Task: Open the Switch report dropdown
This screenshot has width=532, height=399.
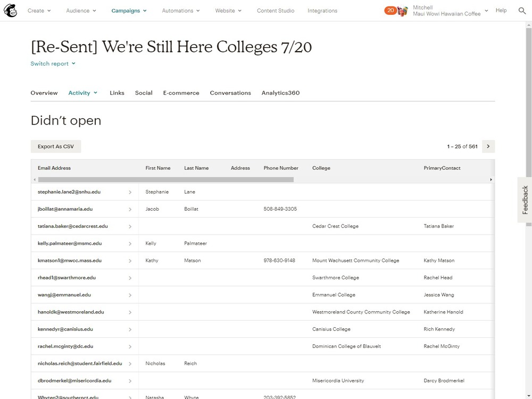Action: tap(53, 63)
